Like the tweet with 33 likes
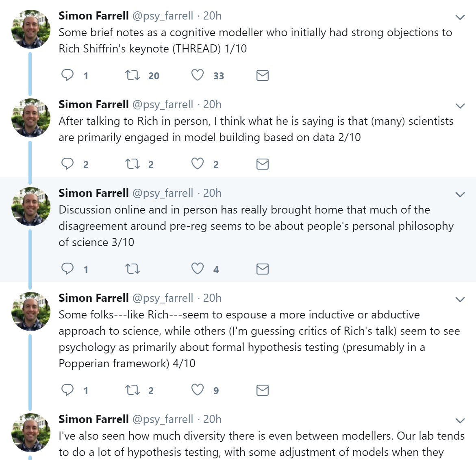This screenshot has width=476, height=460. coord(198,75)
